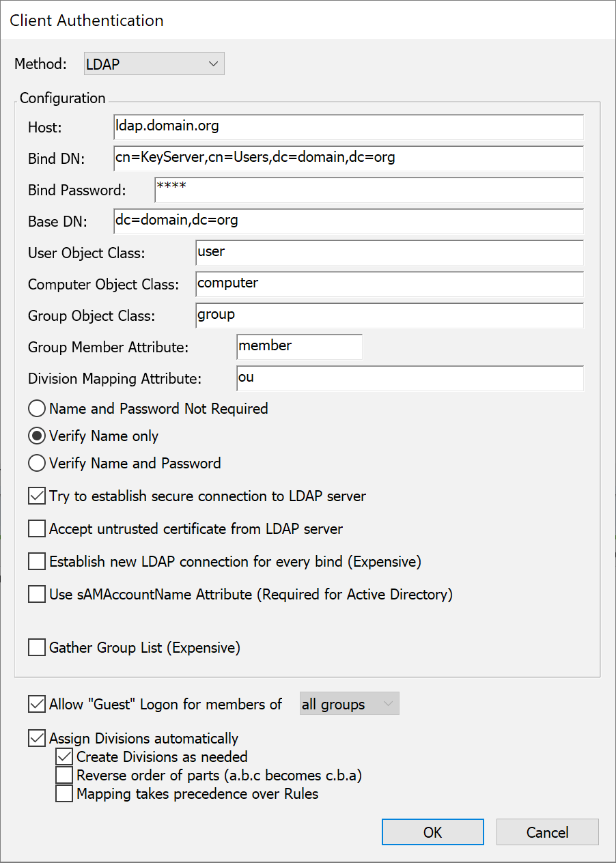Image resolution: width=616 pixels, height=863 pixels.
Task: Expand the all groups dropdown
Action: 349,704
